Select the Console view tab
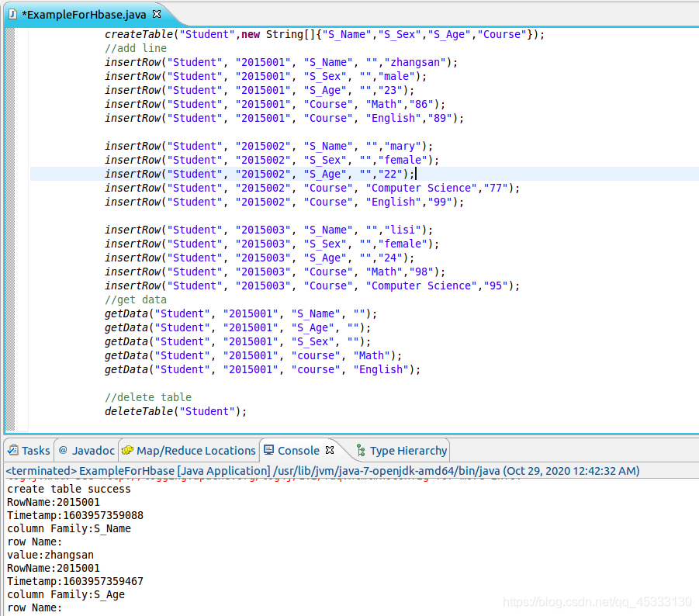This screenshot has width=699, height=616. pyautogui.click(x=298, y=451)
